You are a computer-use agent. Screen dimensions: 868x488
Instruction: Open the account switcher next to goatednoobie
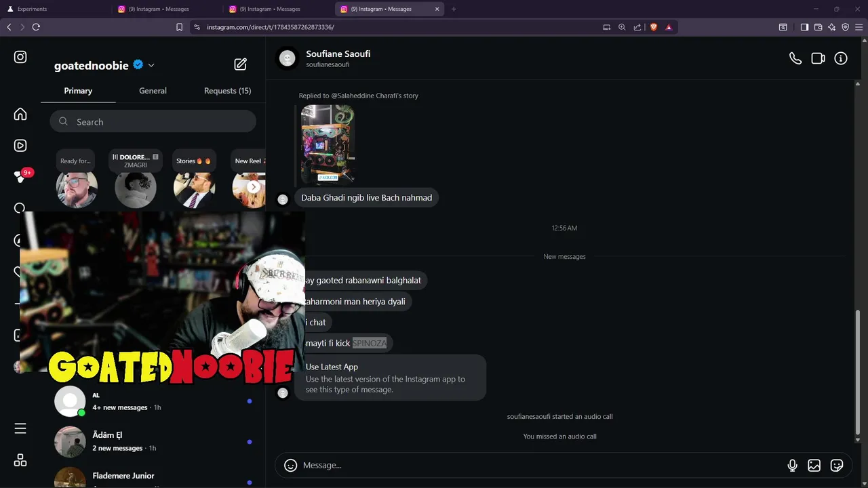click(151, 65)
